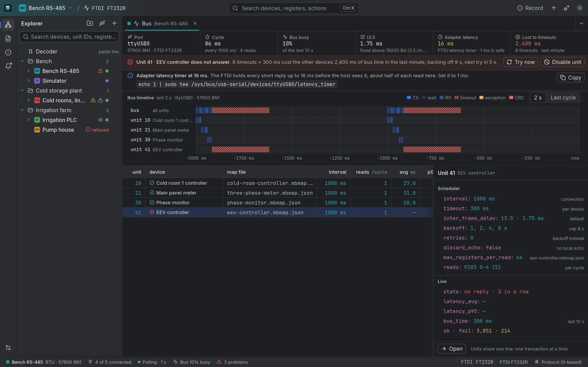The width and height of the screenshot is (588, 367).
Task: Collapse the Cold storage plant folder
Action: (x=22, y=91)
